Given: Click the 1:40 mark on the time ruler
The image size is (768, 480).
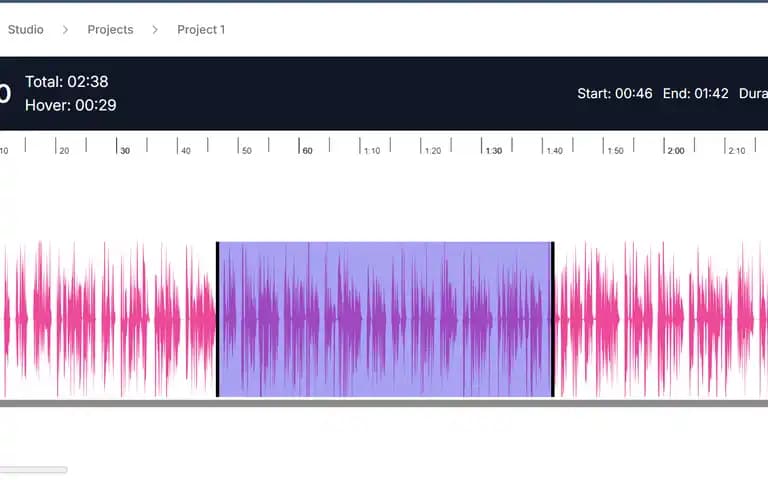Looking at the screenshot, I should (554, 151).
